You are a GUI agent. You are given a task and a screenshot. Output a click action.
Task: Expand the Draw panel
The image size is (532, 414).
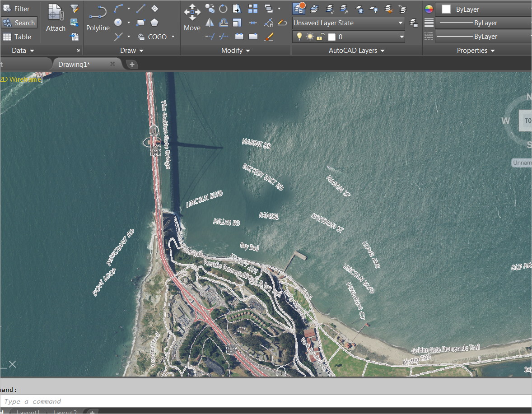tap(132, 51)
